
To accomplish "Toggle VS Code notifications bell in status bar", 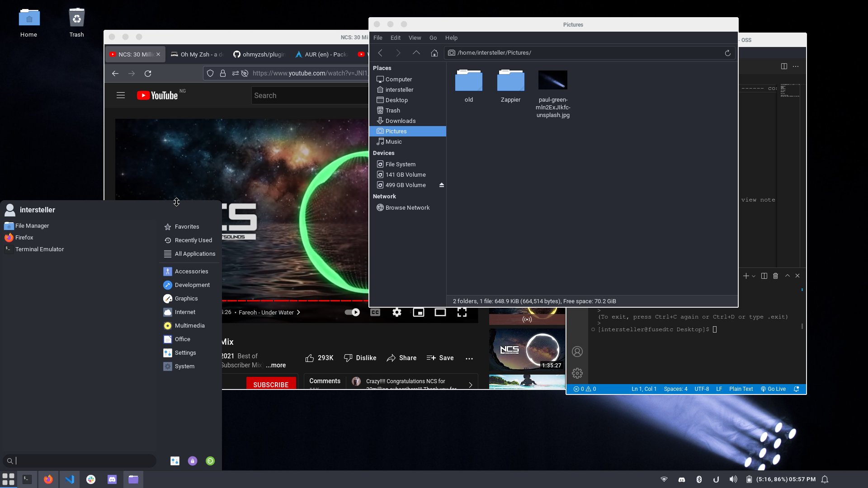I will point(797,389).
